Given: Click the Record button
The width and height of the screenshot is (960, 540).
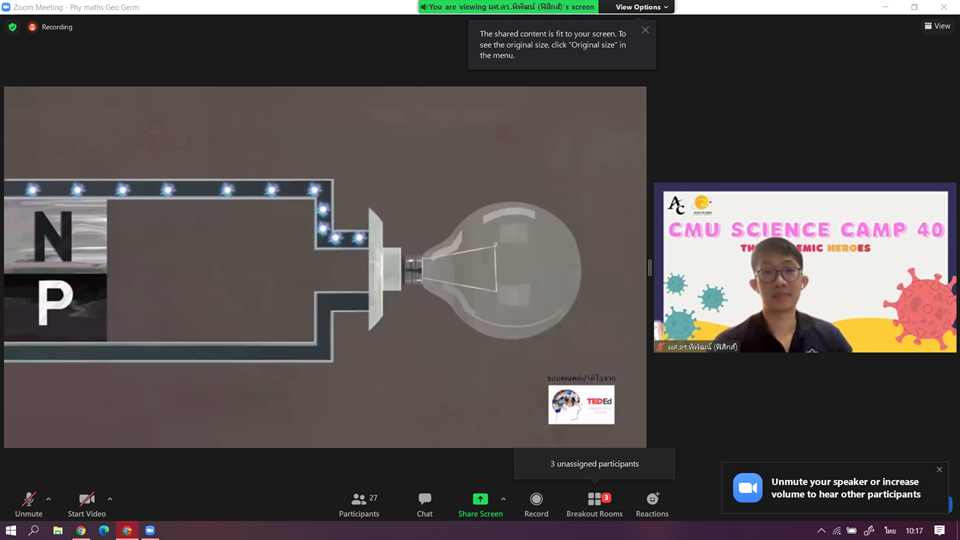Looking at the screenshot, I should 536,503.
